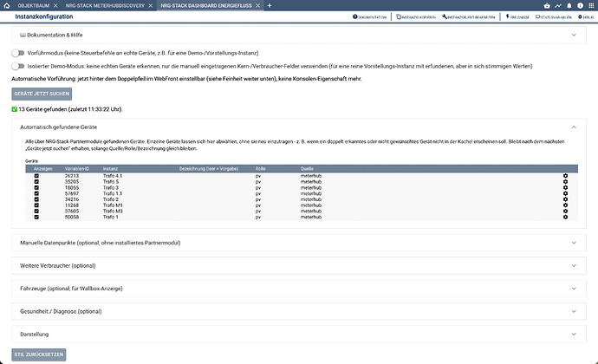Open gear settings for Trafo 1 row

[565, 217]
